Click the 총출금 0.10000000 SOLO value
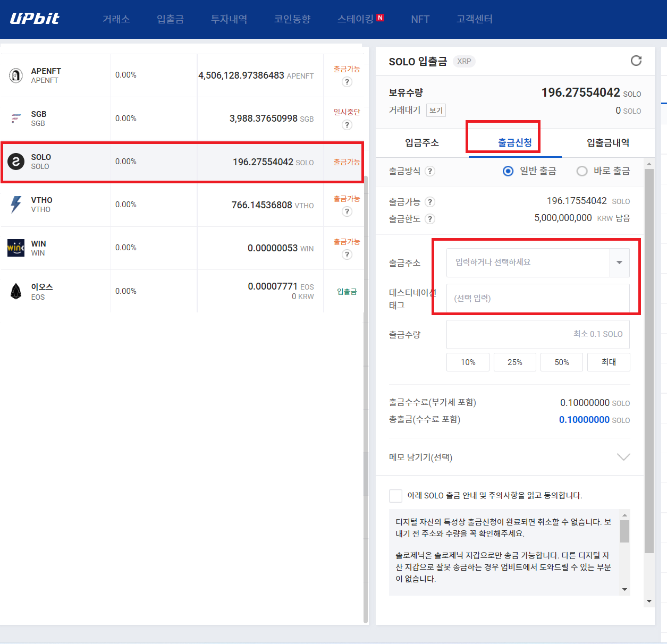This screenshot has height=644, width=667. pos(594,420)
